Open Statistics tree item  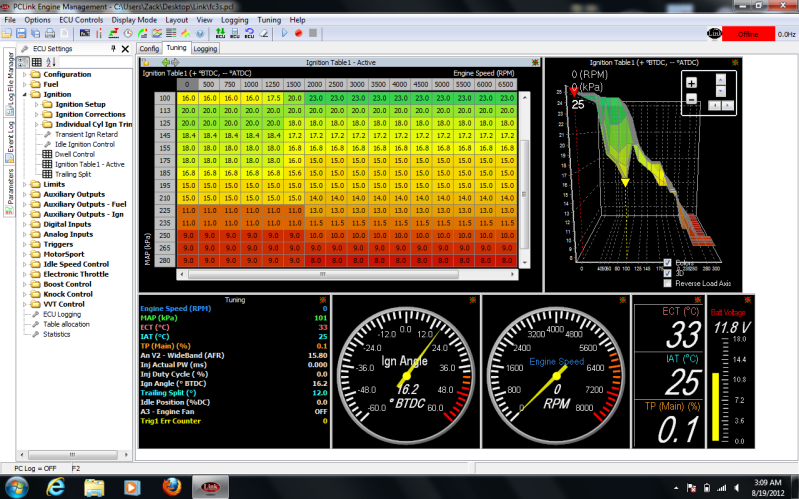[57, 334]
